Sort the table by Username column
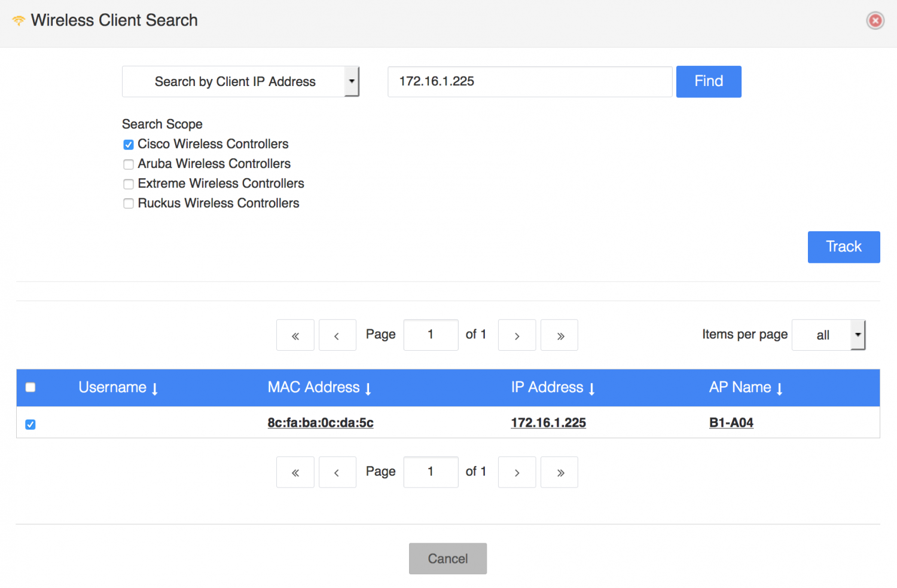This screenshot has width=897, height=588. 117,387
